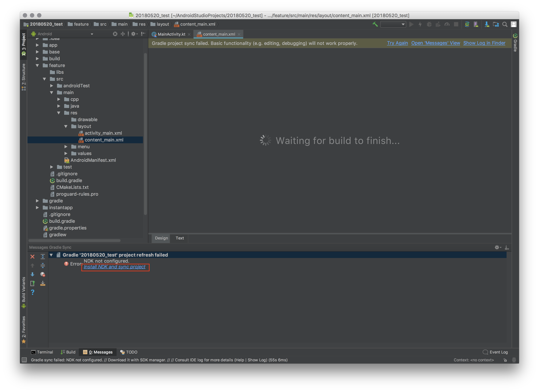The width and height of the screenshot is (539, 392).
Task: Click the user account avatar icon
Action: [x=514, y=24]
